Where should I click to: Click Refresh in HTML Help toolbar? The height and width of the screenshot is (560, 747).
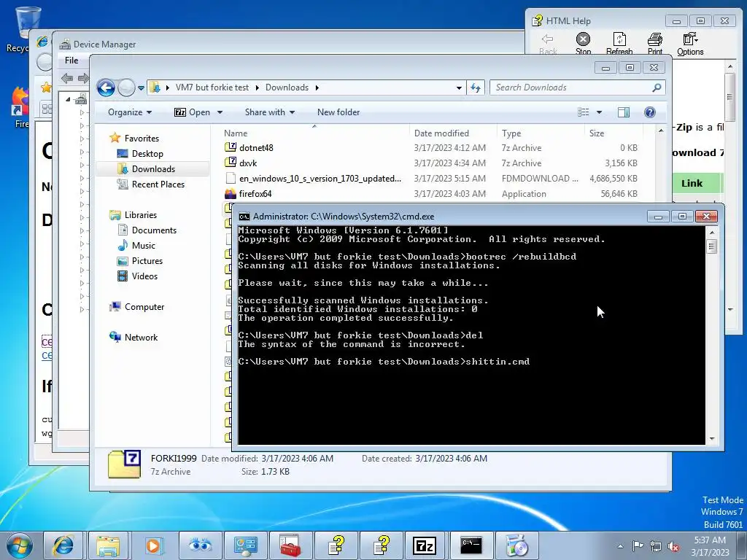click(619, 44)
